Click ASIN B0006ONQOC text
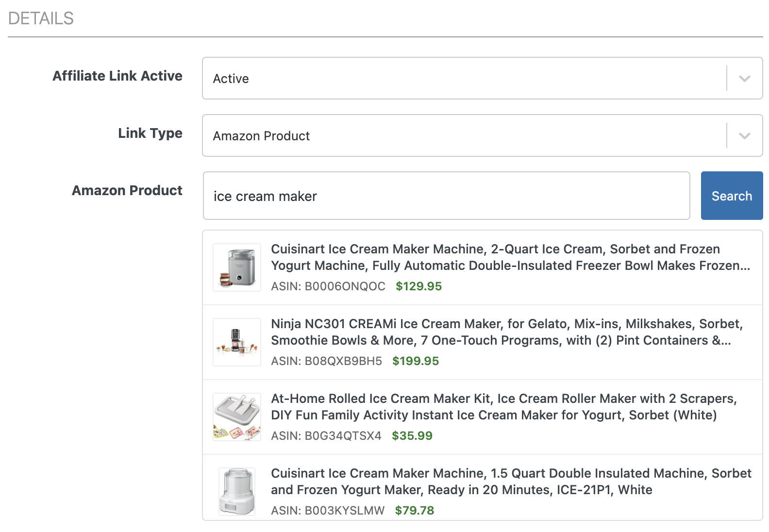This screenshot has width=769, height=532. tap(328, 286)
